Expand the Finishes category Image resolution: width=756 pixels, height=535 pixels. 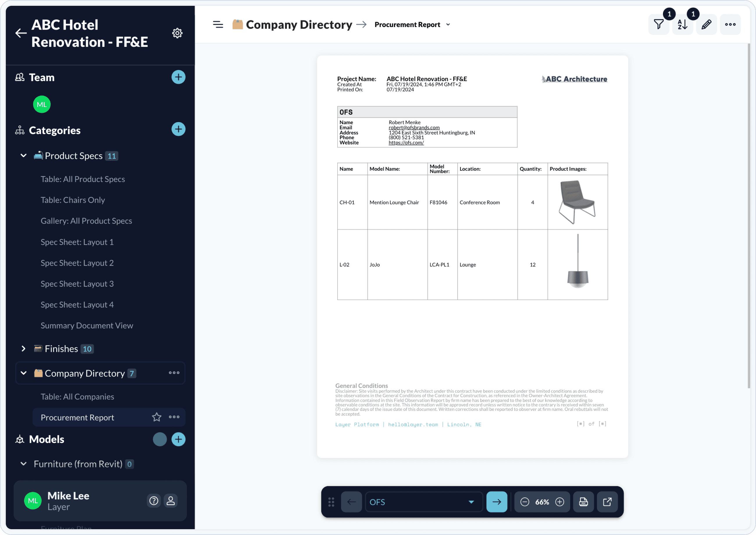click(23, 349)
